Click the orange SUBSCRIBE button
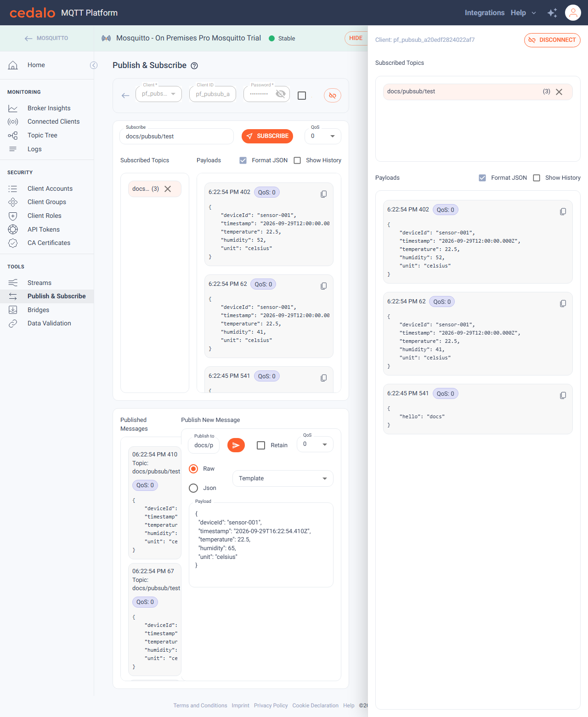The height and width of the screenshot is (717, 588). pos(267,136)
